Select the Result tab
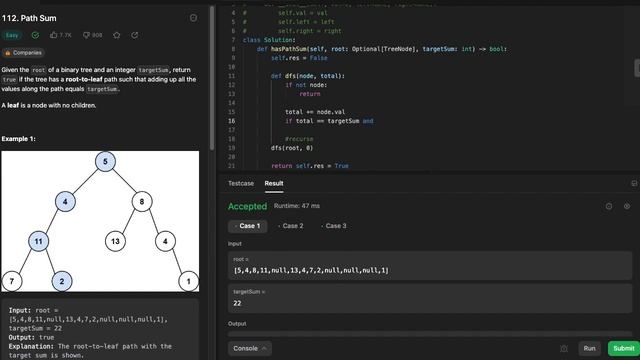Screen dimensions: 640x360 click(274, 183)
